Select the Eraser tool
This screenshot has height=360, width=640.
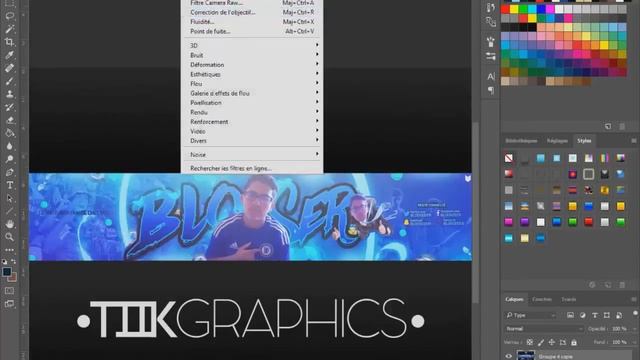[9, 120]
